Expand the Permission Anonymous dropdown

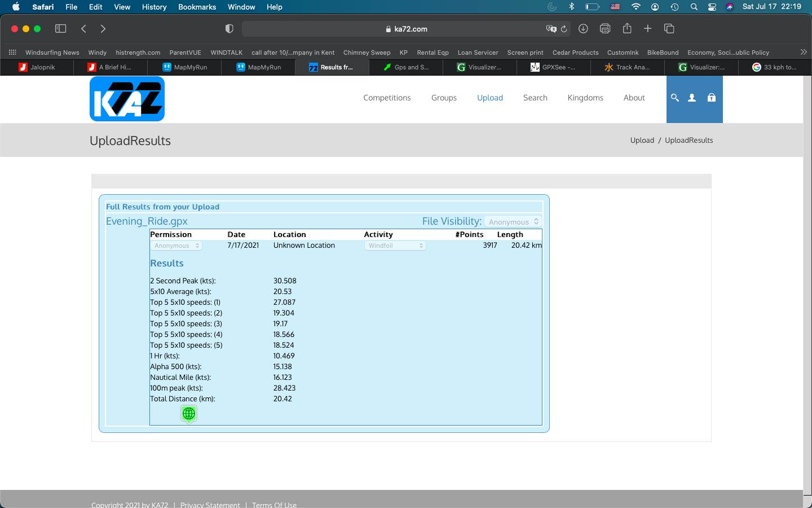176,246
